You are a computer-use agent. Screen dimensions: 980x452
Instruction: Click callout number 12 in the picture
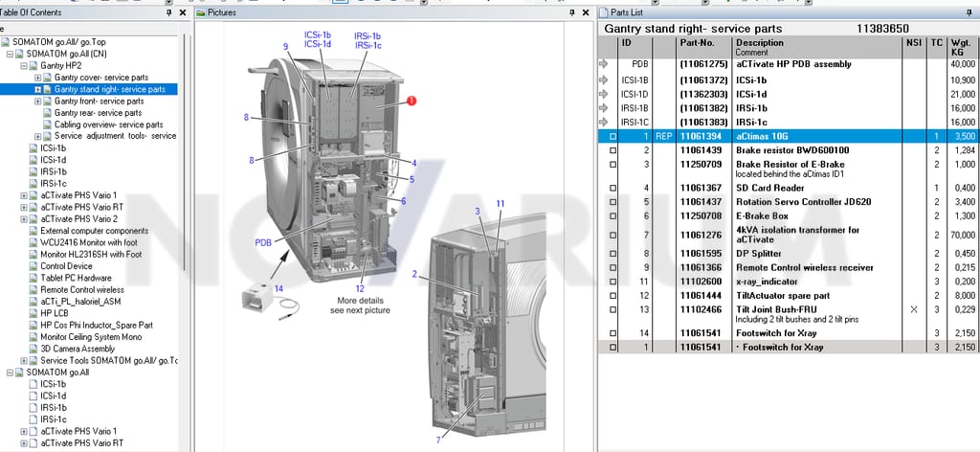360,289
